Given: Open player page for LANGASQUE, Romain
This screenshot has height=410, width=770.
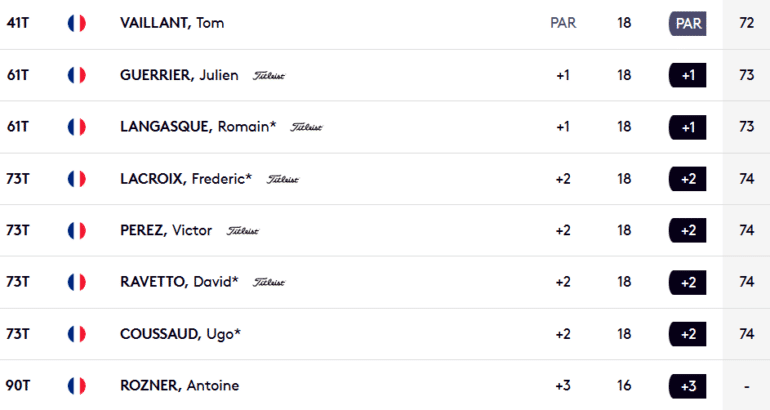Looking at the screenshot, I should tap(197, 127).
